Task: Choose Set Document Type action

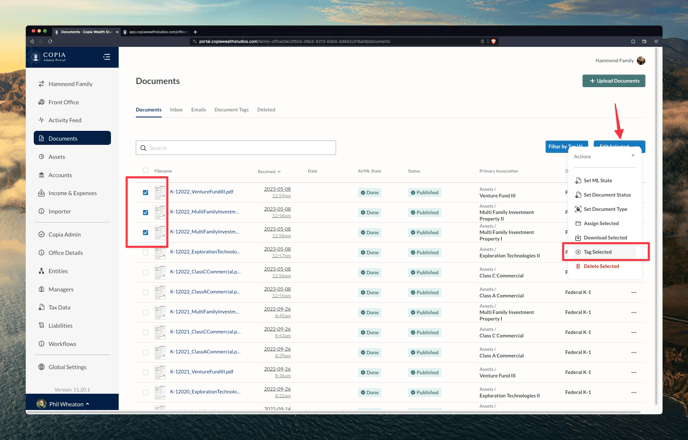Action: (605, 209)
